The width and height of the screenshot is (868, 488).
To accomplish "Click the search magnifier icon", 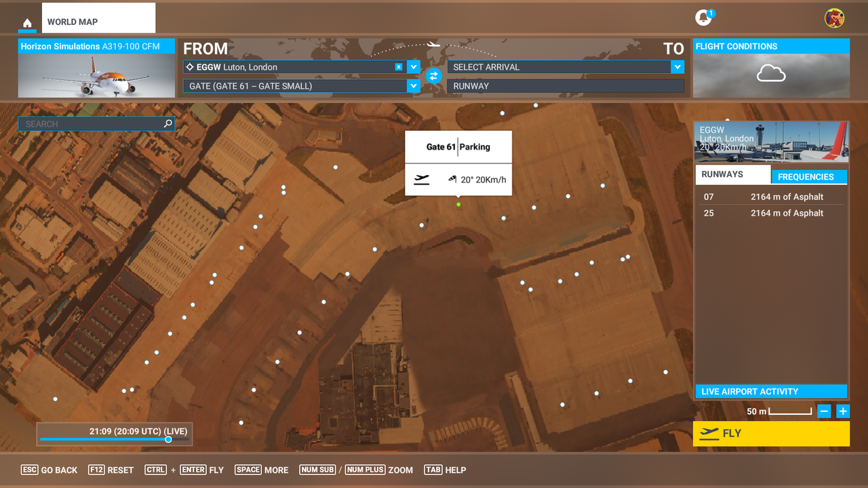I will [168, 124].
